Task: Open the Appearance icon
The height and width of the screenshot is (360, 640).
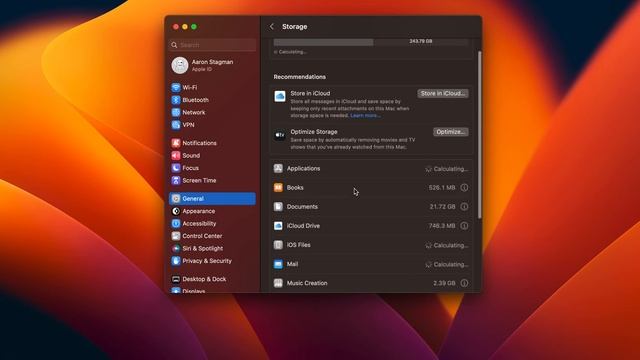Action: pos(176,211)
